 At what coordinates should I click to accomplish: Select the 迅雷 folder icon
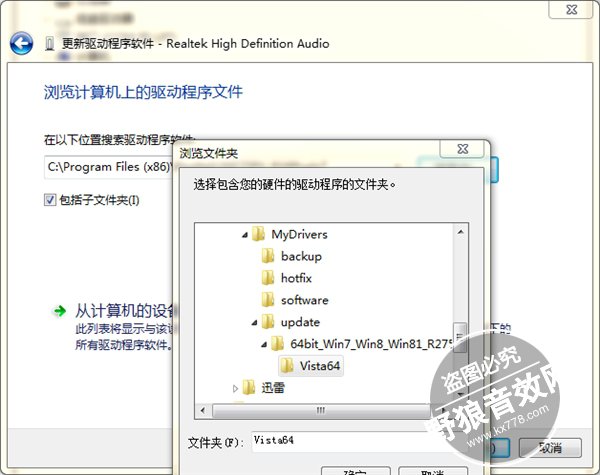click(249, 388)
